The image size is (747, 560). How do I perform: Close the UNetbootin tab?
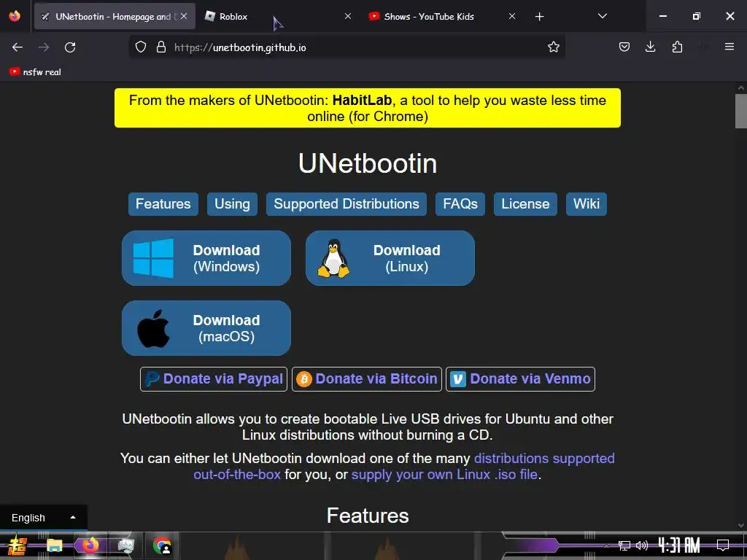[x=184, y=16]
